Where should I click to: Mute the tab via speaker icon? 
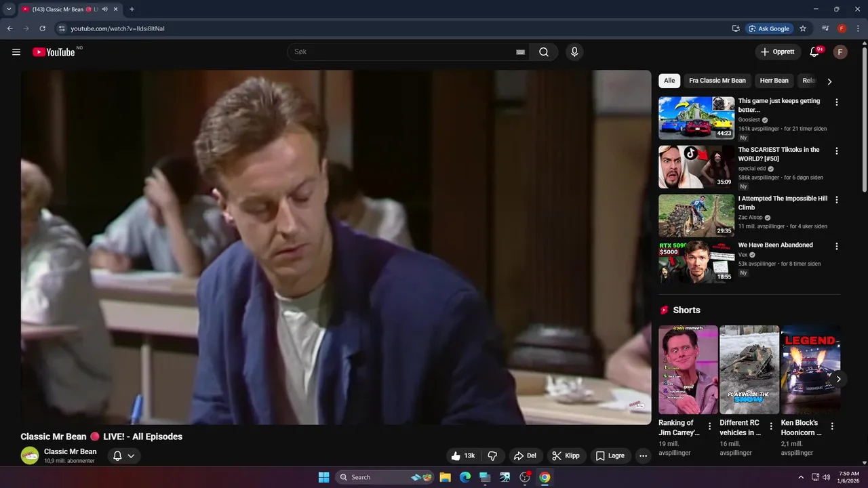click(x=105, y=9)
